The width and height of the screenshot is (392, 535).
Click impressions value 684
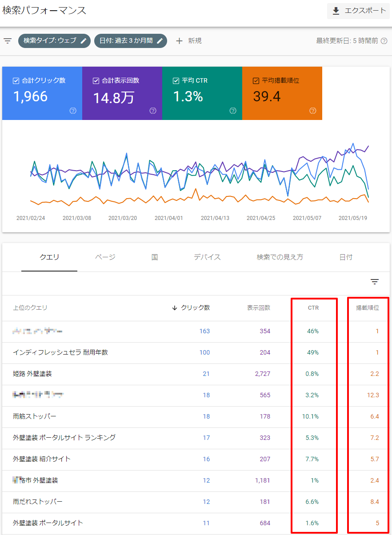coord(265,523)
